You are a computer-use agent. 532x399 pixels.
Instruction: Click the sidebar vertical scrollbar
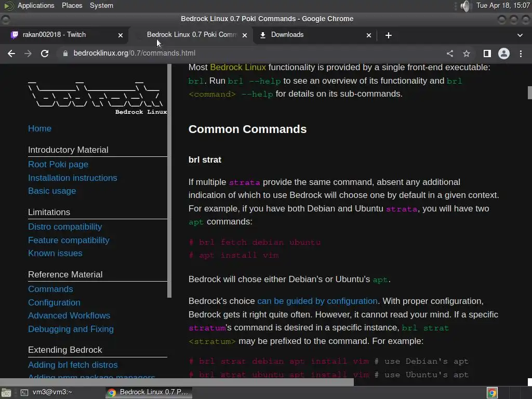pyautogui.click(x=169, y=181)
